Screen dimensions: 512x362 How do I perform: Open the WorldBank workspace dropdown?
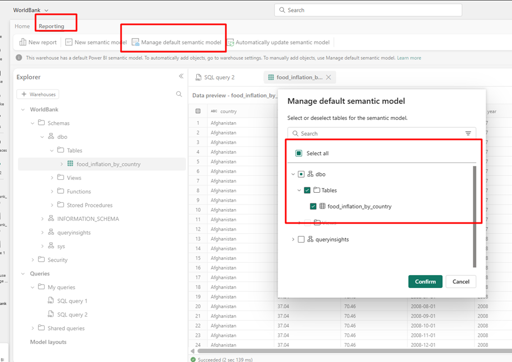[x=46, y=10]
